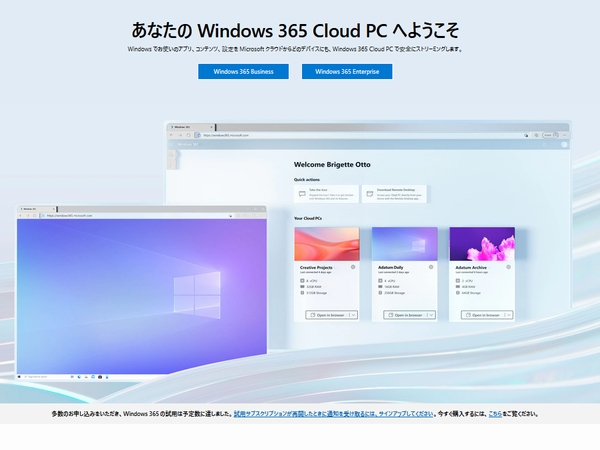
Task: Expand dropdown arrow on Creative Projects open button
Action: pos(354,315)
